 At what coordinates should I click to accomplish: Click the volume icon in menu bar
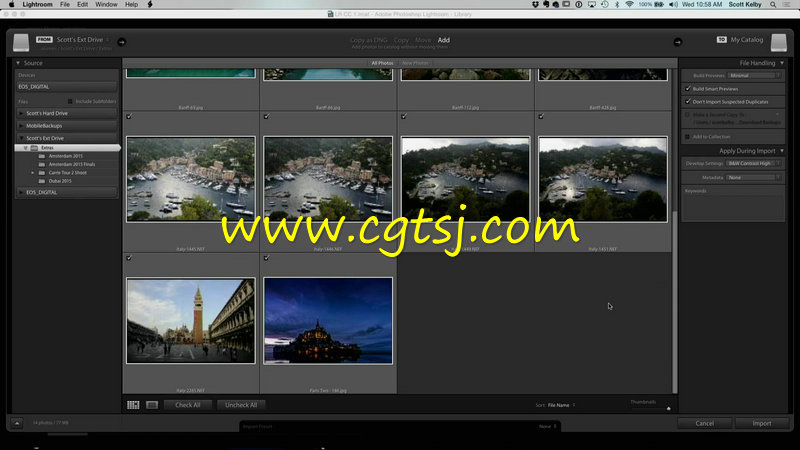tap(673, 4)
